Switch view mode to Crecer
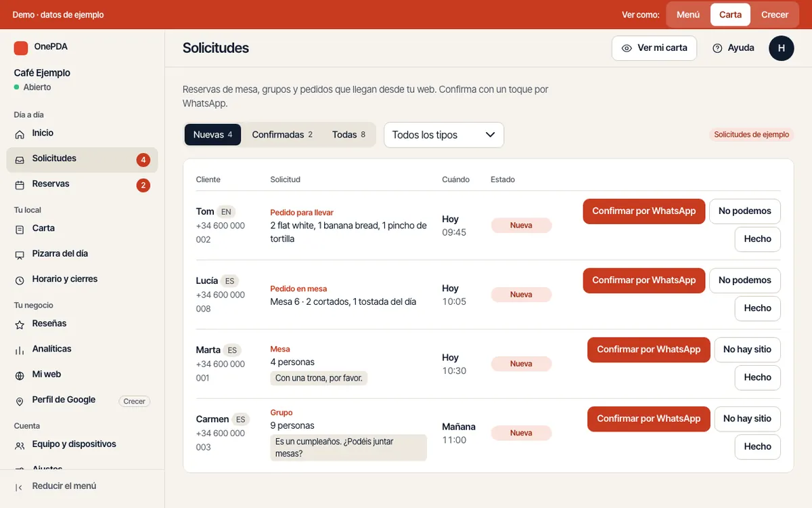The width and height of the screenshot is (812, 508). pyautogui.click(x=775, y=15)
